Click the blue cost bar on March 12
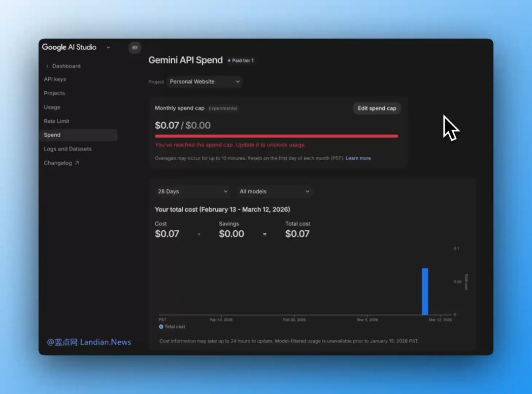This screenshot has width=532, height=394. click(425, 291)
